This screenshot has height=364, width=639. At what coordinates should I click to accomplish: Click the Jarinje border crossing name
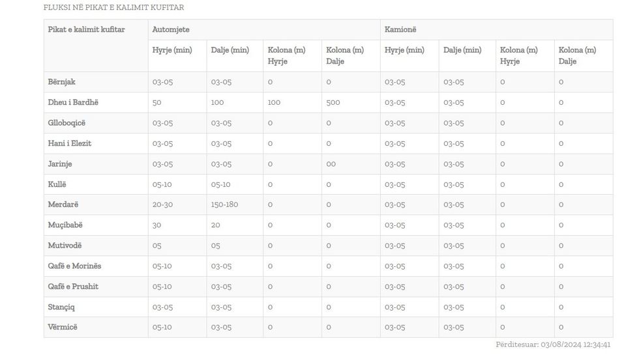coord(60,164)
